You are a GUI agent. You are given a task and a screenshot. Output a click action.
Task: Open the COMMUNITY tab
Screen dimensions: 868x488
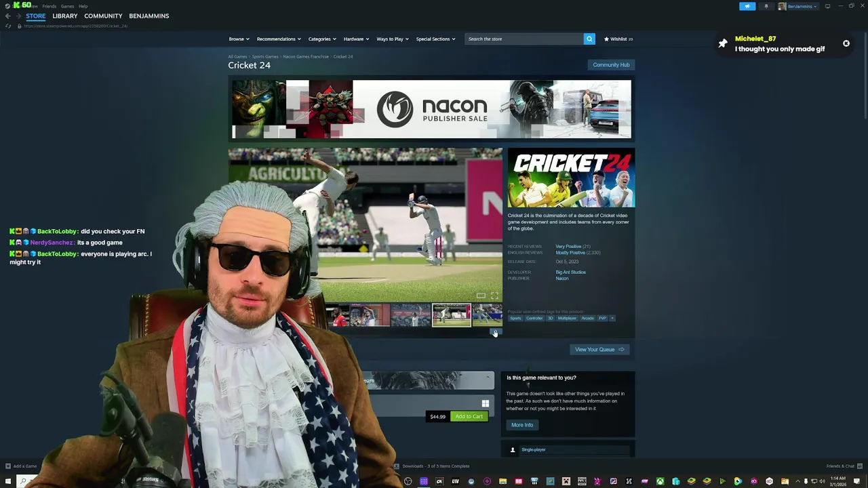tap(103, 16)
